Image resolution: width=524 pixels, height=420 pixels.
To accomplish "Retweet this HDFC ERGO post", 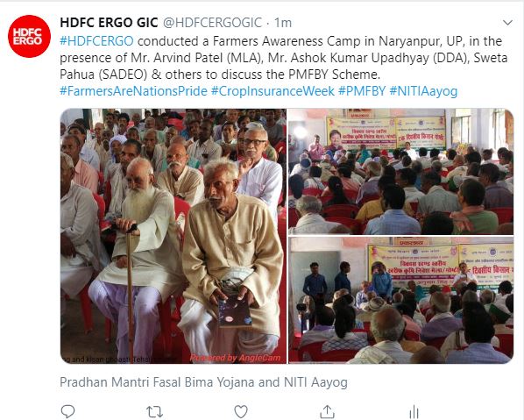I will pos(155,411).
